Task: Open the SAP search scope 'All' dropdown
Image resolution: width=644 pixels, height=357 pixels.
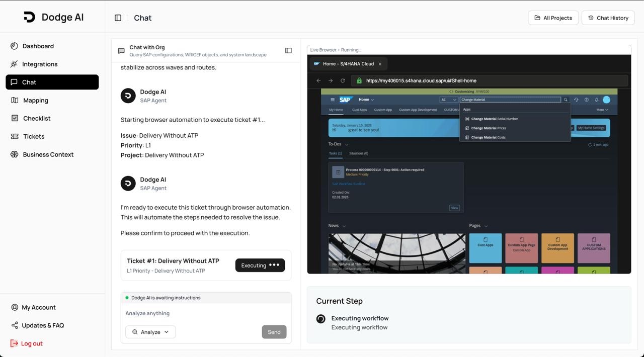Action: pos(449,100)
